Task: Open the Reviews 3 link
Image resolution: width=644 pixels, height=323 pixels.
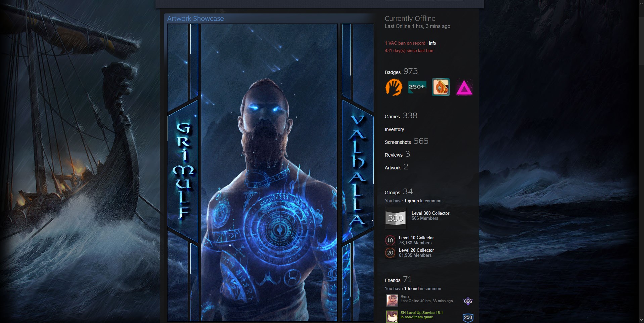Action: pos(397,154)
